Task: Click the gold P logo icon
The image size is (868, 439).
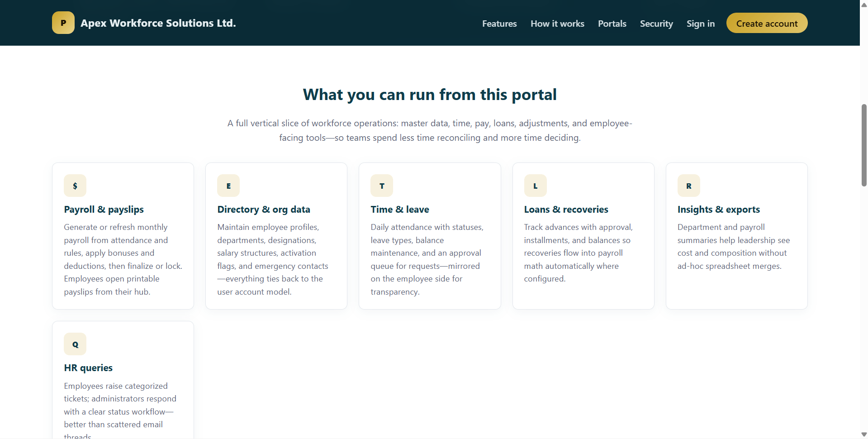Action: [x=63, y=23]
